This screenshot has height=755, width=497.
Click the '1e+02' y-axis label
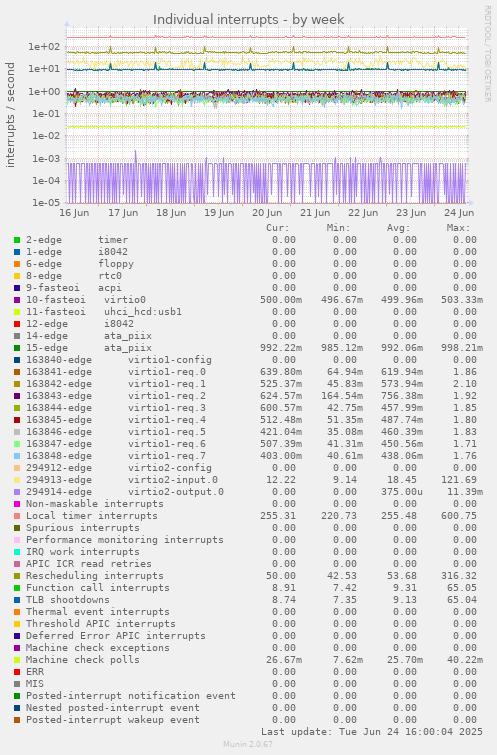44,47
